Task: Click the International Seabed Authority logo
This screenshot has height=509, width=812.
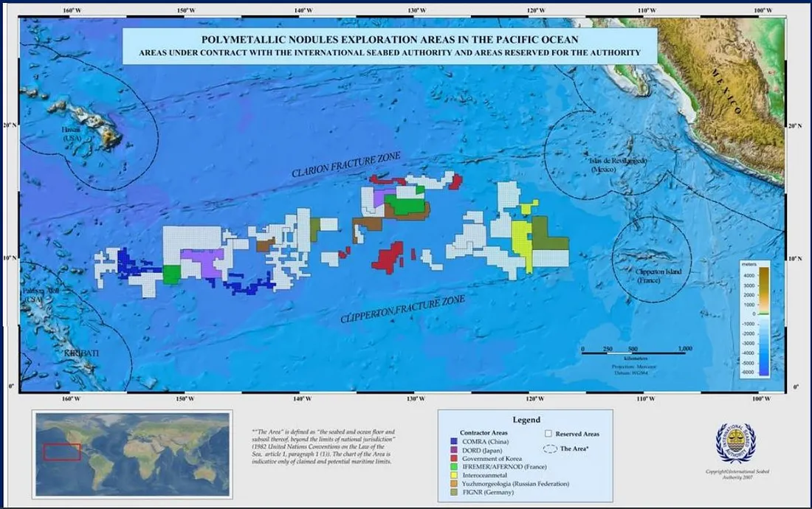Action: click(735, 443)
